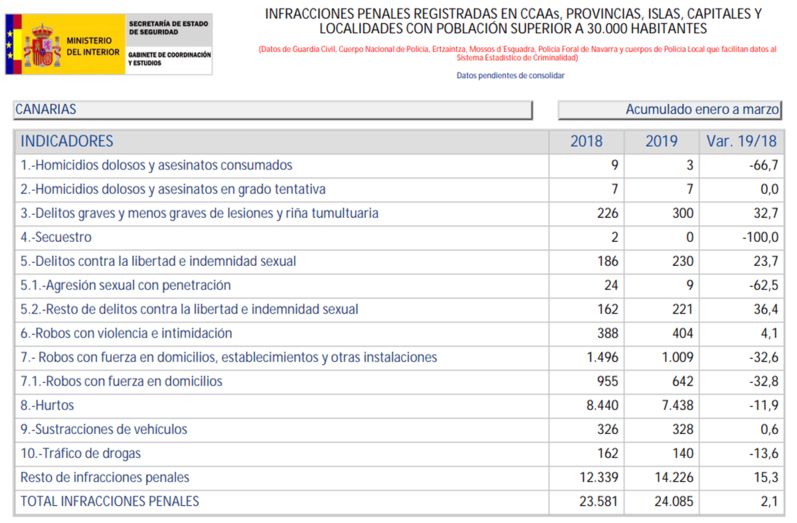
Task: Click the -100,0 variation for Secuestro
Action: (x=760, y=237)
